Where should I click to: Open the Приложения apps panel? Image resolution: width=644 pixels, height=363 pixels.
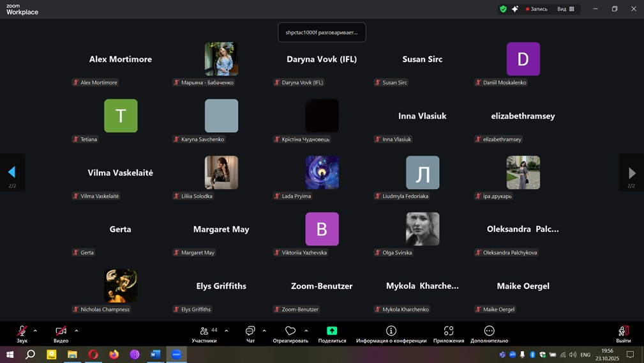pos(449,334)
